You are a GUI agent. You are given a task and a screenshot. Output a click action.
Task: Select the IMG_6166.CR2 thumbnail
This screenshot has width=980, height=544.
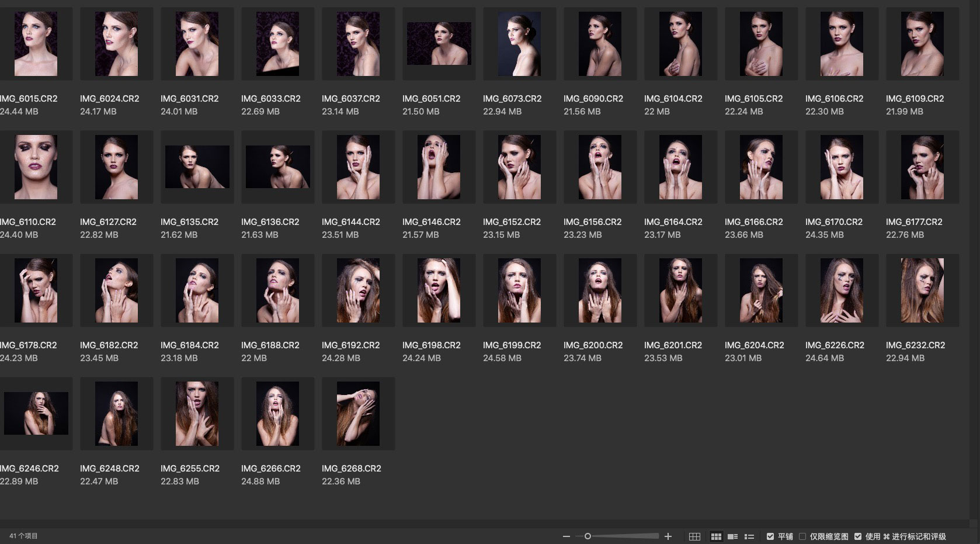point(761,167)
